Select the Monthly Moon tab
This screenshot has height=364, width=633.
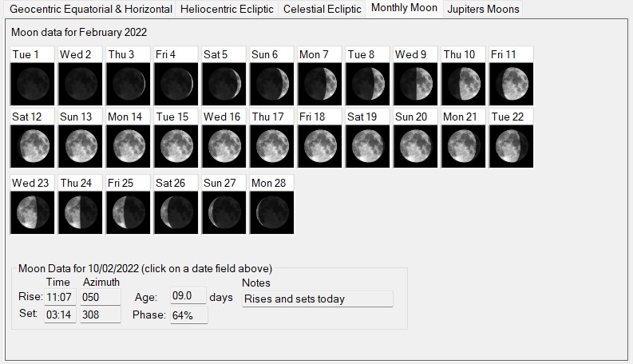[x=404, y=8]
